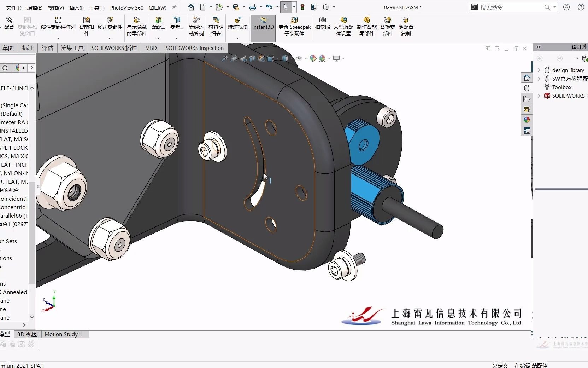Open the 插入(I) menu
Viewport: 588px width, 368px height.
[77, 7]
